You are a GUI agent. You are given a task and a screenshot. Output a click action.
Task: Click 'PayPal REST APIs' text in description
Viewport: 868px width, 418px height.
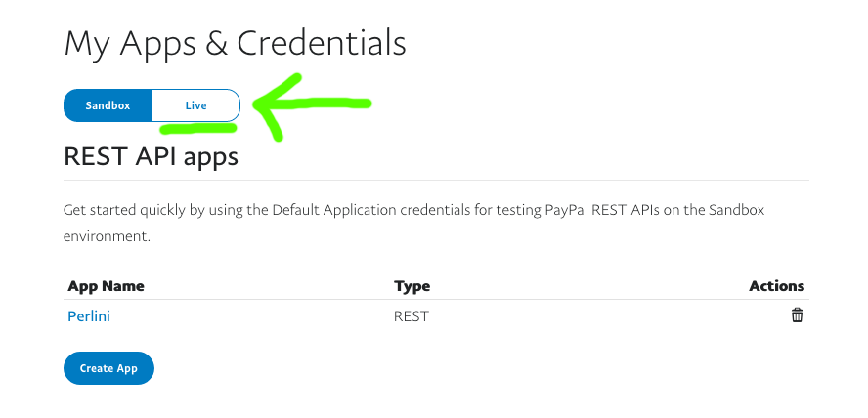[x=602, y=210]
